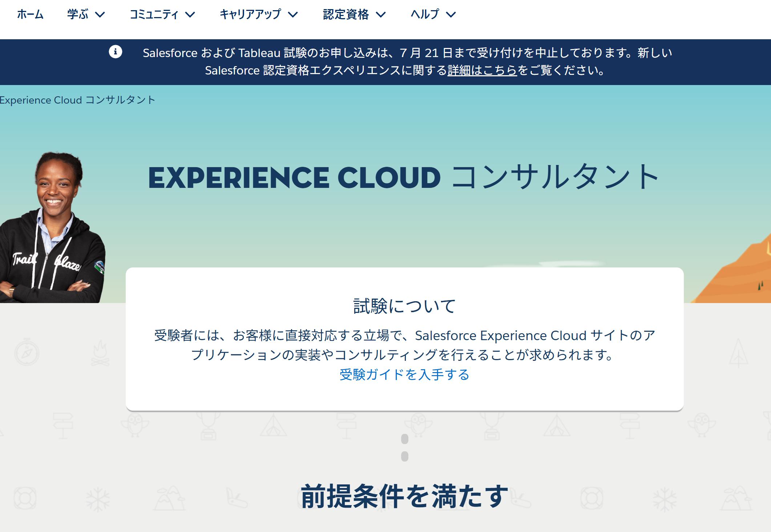771x532 pixels.
Task: Open the キャリアアップ menu
Action: coord(250,15)
